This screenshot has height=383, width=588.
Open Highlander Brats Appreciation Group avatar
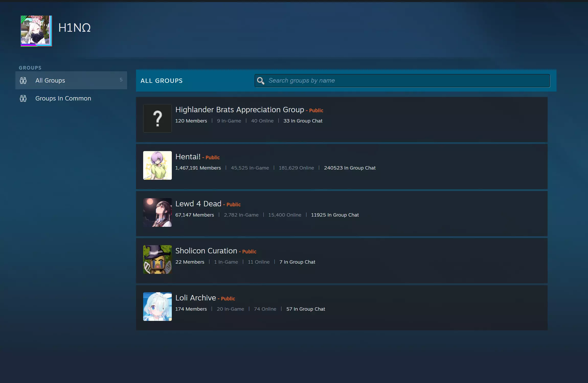coord(157,118)
